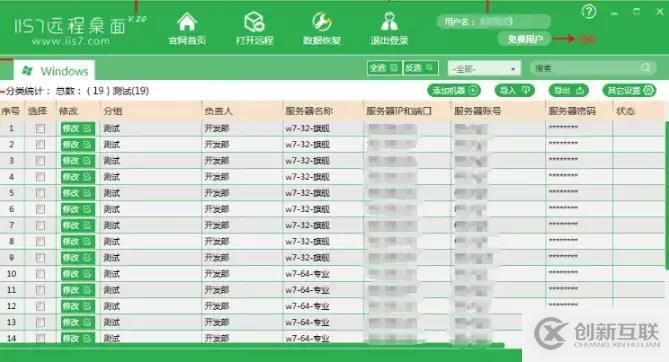
Task: Click the 服务器密码 column header
Action: pos(572,111)
